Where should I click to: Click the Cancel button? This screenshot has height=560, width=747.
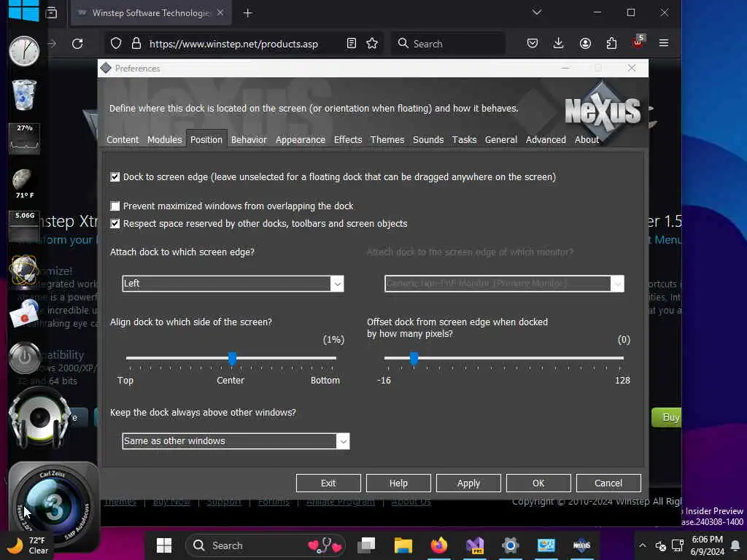[608, 483]
